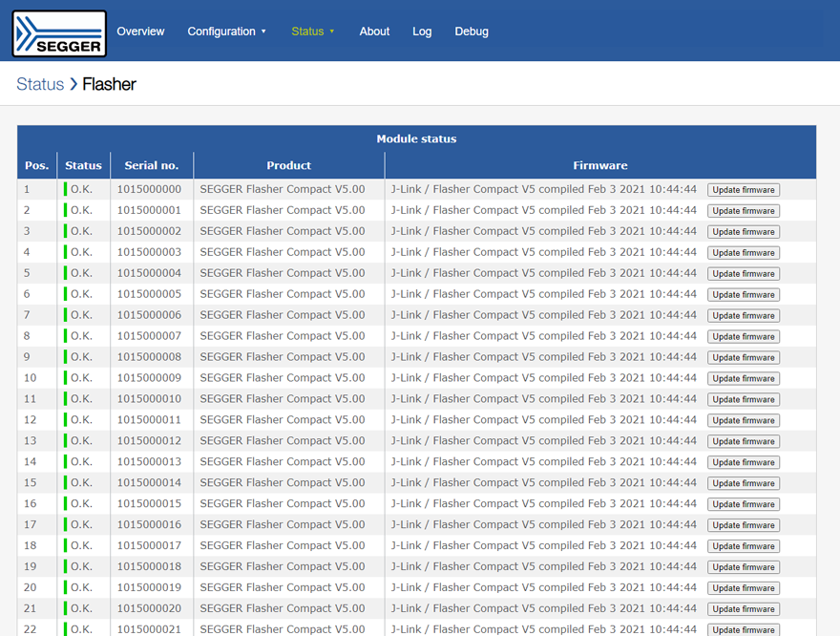Click the Status column header

coord(84,165)
